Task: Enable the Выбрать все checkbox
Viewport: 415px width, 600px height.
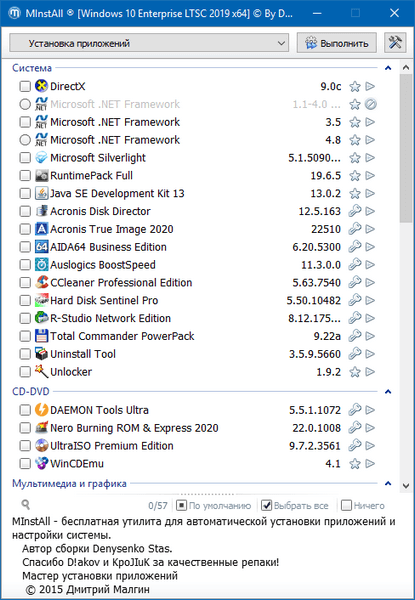Action: click(x=266, y=505)
